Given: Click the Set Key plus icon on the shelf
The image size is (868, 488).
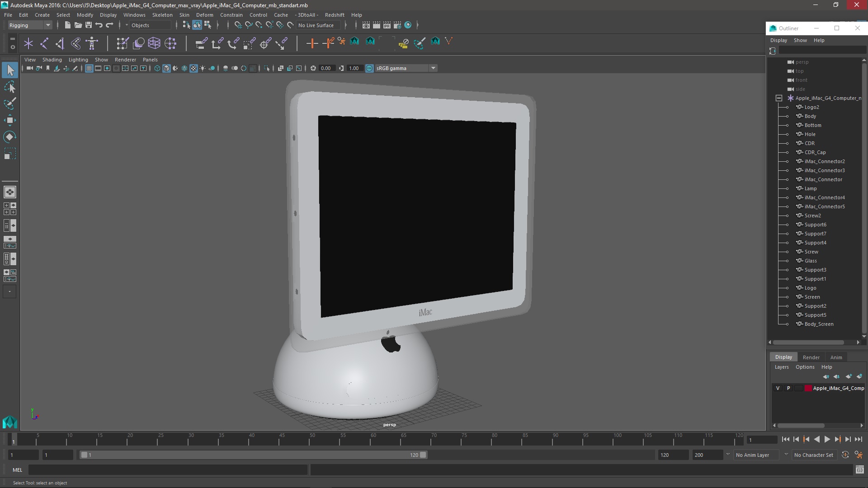Looking at the screenshot, I should coord(312,43).
